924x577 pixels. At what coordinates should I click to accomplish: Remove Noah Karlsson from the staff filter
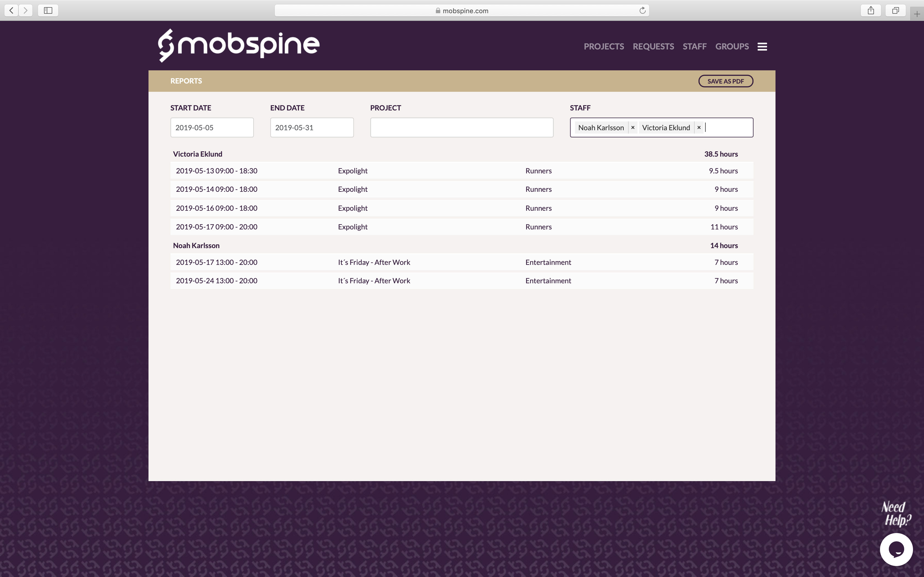[632, 127]
